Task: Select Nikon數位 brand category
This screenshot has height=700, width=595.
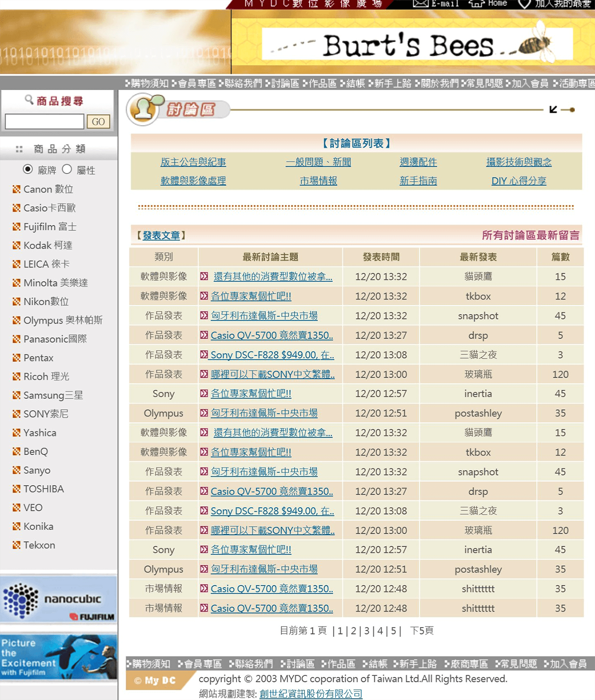Action: tap(46, 301)
